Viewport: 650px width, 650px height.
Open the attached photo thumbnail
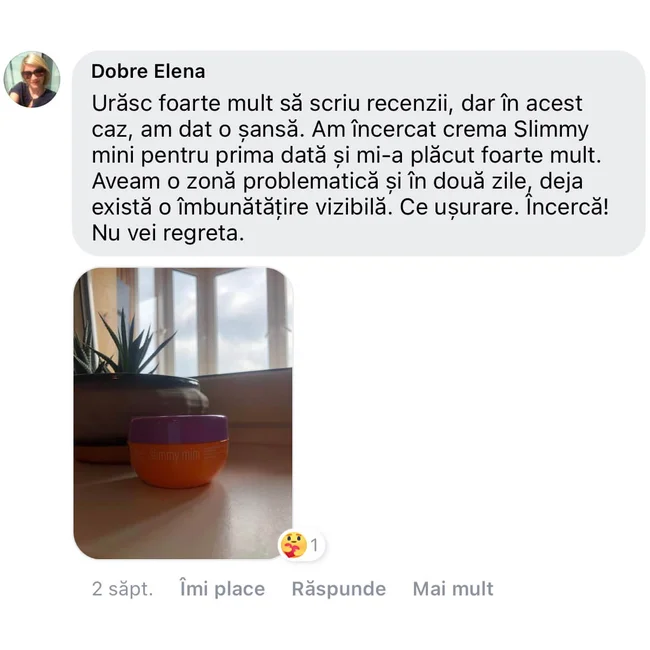[183, 413]
